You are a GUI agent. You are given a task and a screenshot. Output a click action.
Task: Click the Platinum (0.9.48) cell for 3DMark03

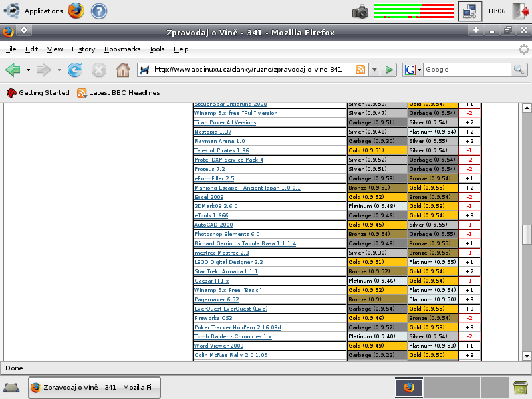(x=377, y=206)
